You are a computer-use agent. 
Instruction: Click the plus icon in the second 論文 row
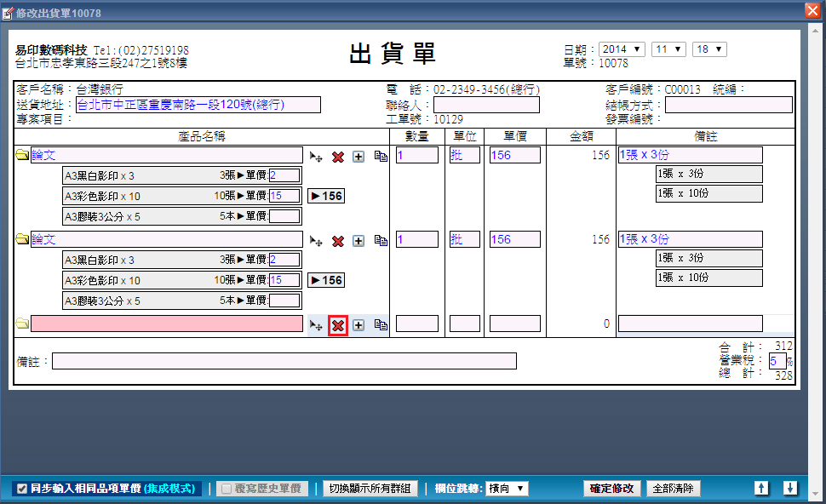(x=359, y=241)
